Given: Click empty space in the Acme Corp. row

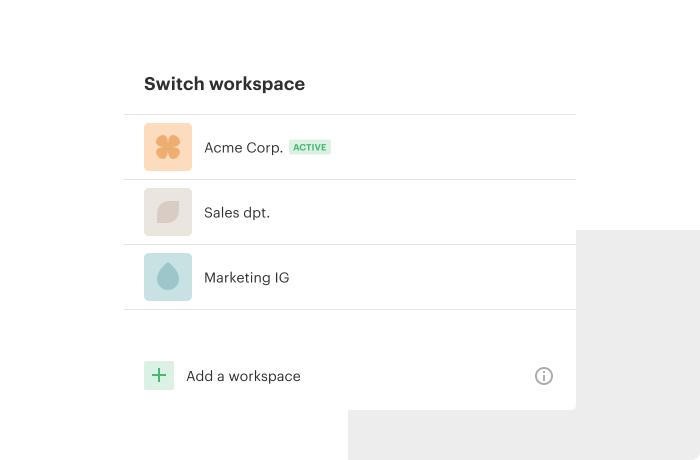Looking at the screenshot, I should click(451, 147).
